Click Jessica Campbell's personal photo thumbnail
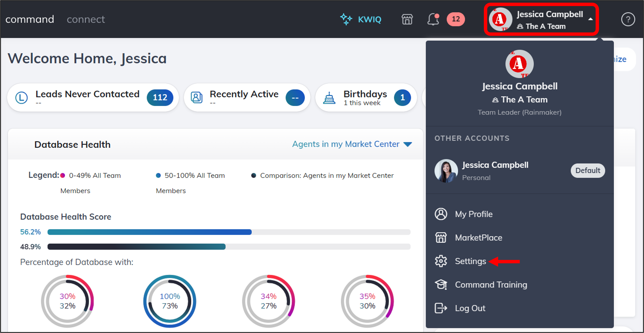This screenshot has width=644, height=333. [446, 171]
